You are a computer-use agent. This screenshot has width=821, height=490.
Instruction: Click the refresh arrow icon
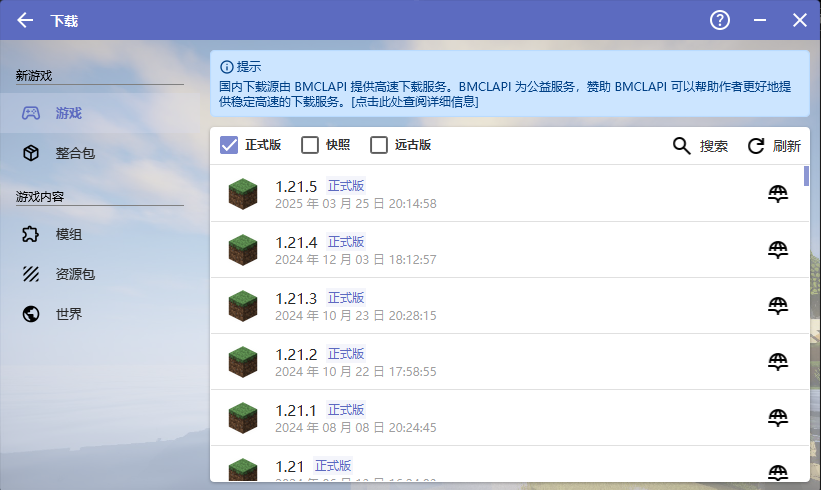(756, 146)
